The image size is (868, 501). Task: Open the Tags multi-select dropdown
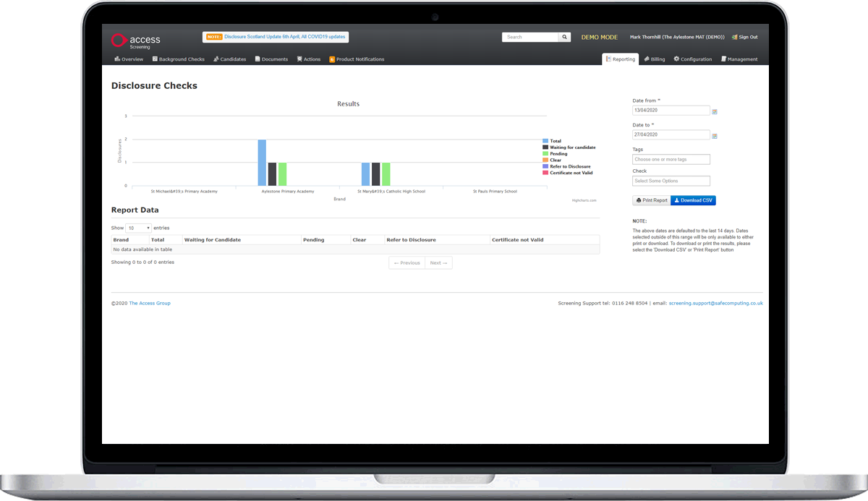671,159
